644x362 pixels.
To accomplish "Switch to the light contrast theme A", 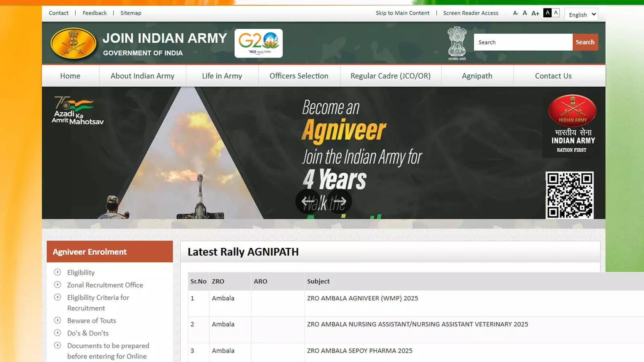I will point(556,13).
